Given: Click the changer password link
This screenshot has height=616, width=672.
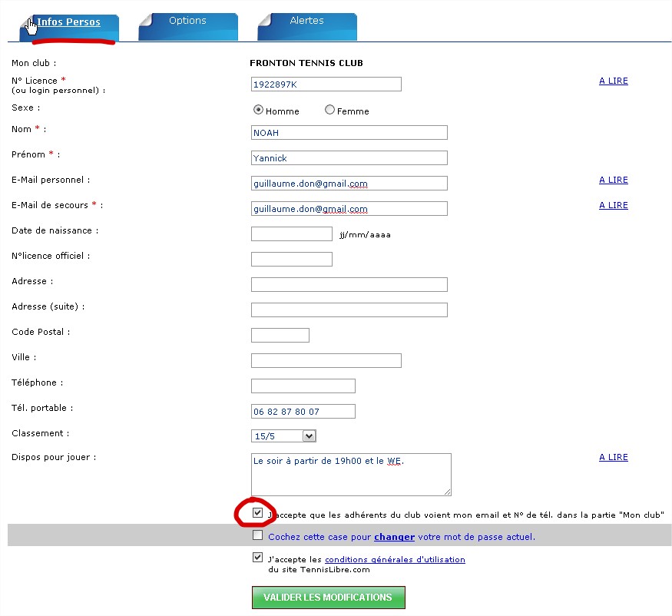Looking at the screenshot, I should tap(394, 537).
